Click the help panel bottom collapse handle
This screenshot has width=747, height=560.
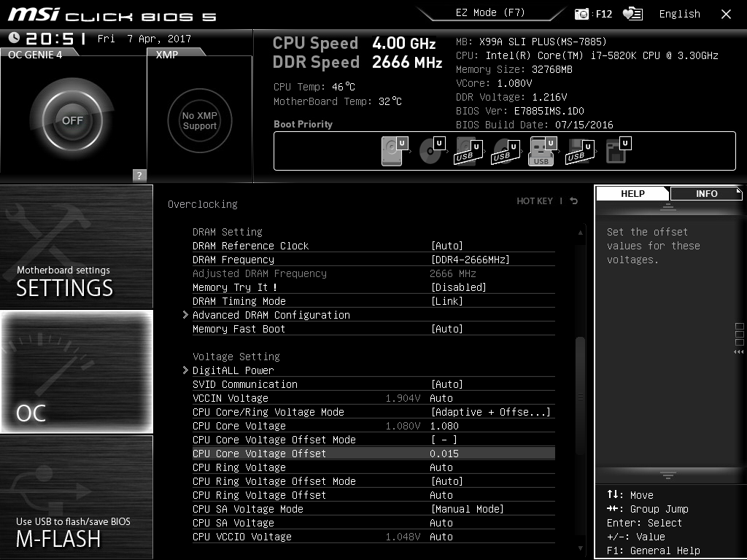[x=668, y=475]
